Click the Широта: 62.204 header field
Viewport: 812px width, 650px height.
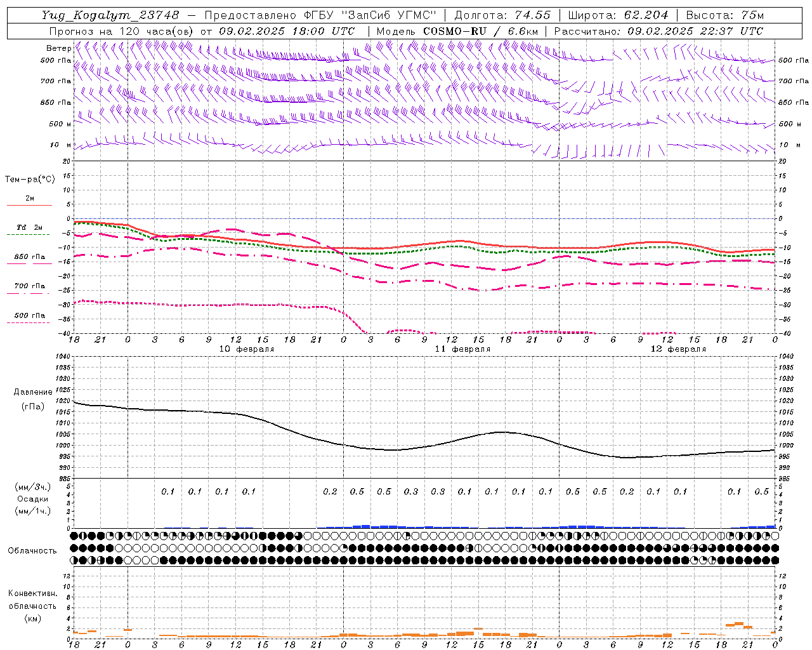click(x=618, y=15)
